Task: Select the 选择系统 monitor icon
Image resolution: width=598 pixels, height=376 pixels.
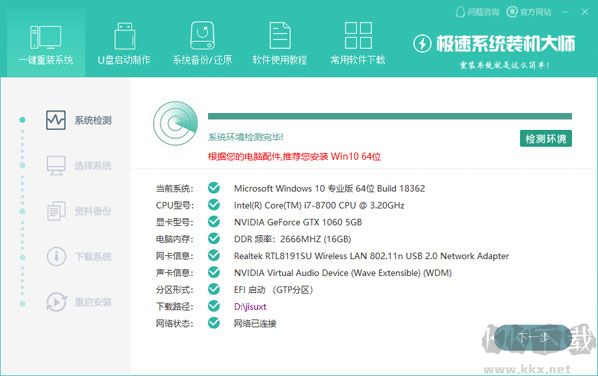Action: (x=56, y=166)
